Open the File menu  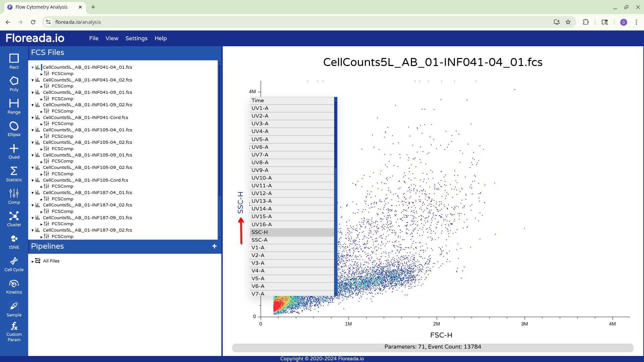pos(94,38)
